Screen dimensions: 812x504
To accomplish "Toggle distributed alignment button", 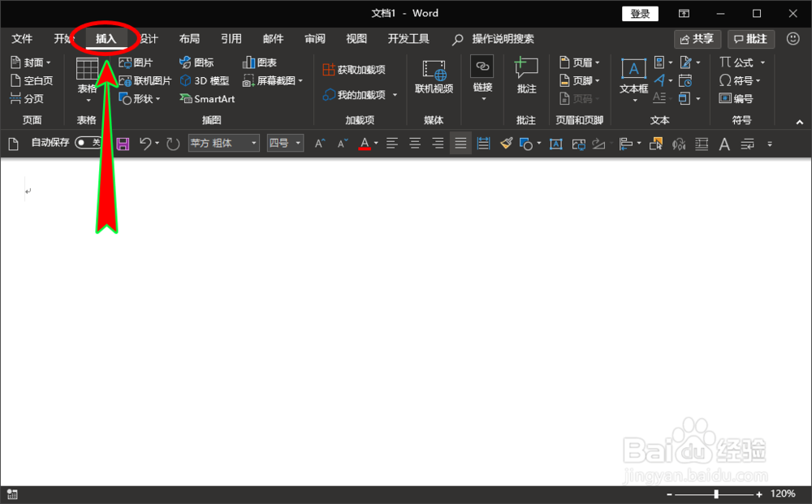I will (x=483, y=144).
